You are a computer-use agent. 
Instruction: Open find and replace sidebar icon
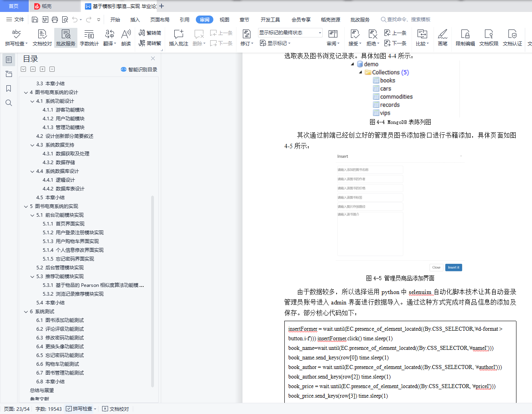coord(9,103)
